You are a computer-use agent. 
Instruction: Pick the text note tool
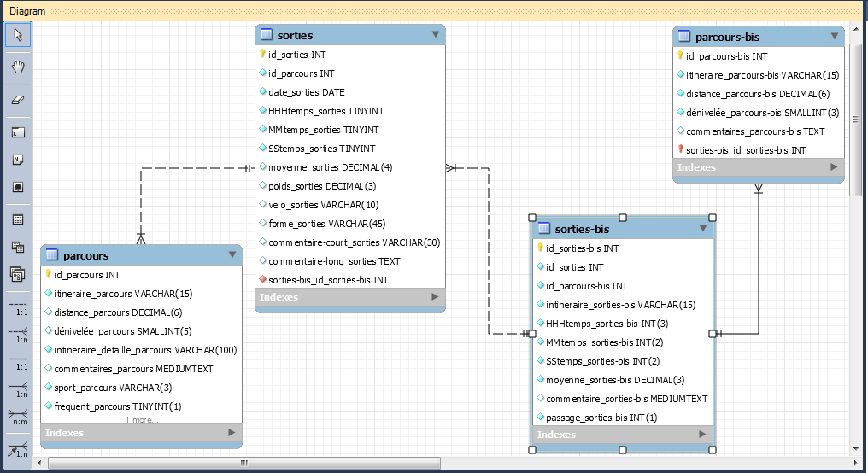coord(18,160)
